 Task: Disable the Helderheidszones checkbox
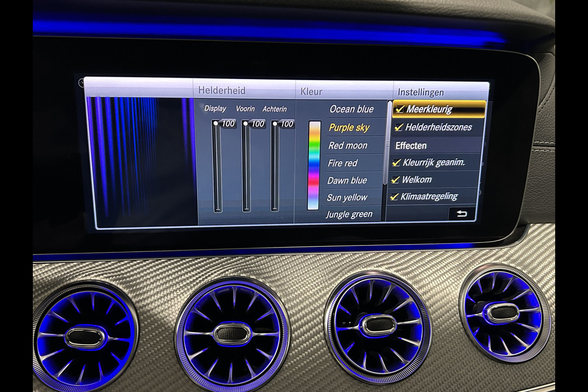coord(399,127)
